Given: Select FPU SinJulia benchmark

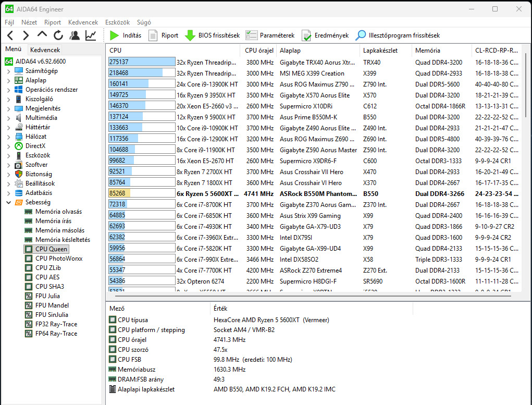Looking at the screenshot, I should tap(47, 315).
